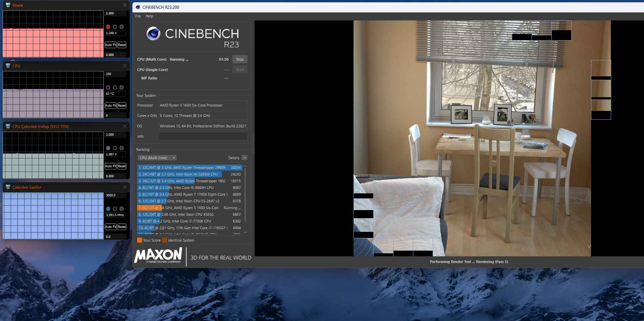
Task: Click the 2.000 maximum field in Vcore window
Action: click(115, 13)
